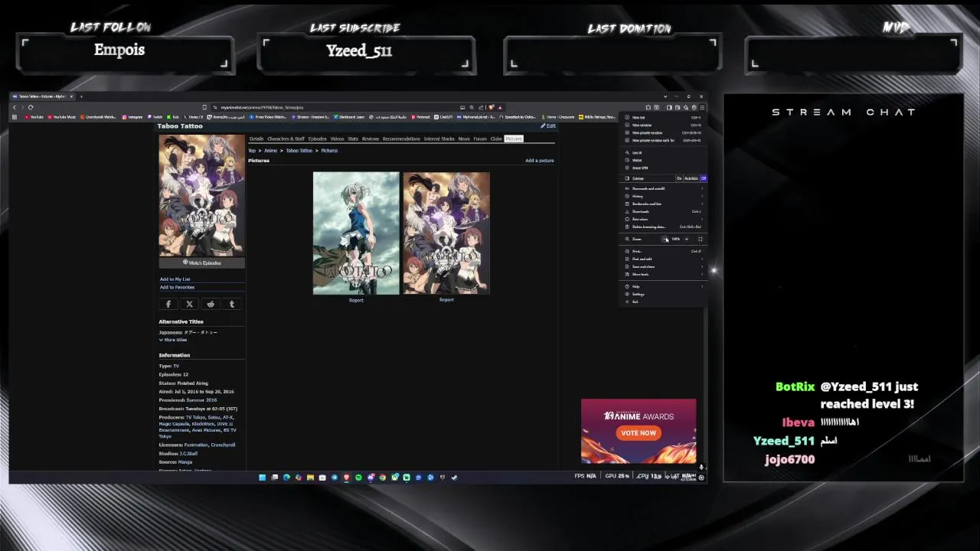The image size is (980, 551).
Task: Expand Bookmarks and lists submenu
Action: [664, 204]
